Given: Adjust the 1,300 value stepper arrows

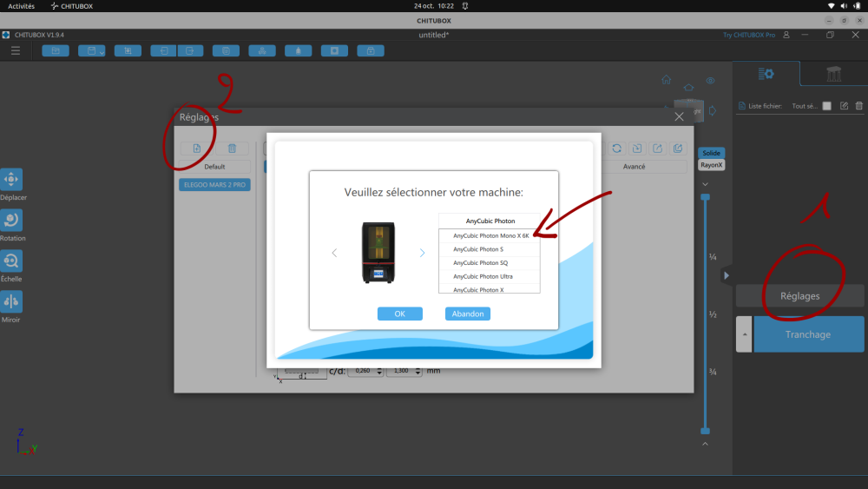Looking at the screenshot, I should coord(418,371).
